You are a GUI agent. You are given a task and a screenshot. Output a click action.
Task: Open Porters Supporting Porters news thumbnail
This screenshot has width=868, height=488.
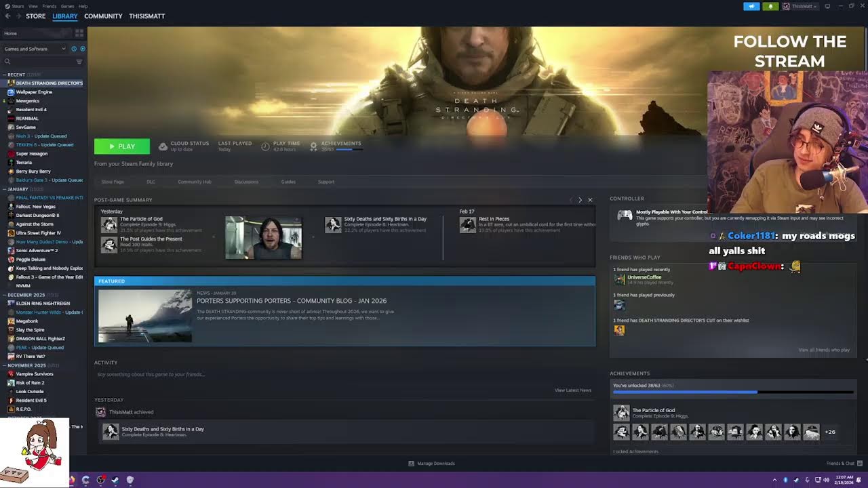145,316
